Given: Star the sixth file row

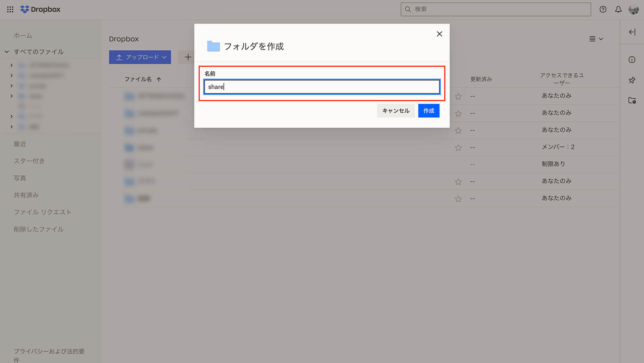Looking at the screenshot, I should pos(458,182).
